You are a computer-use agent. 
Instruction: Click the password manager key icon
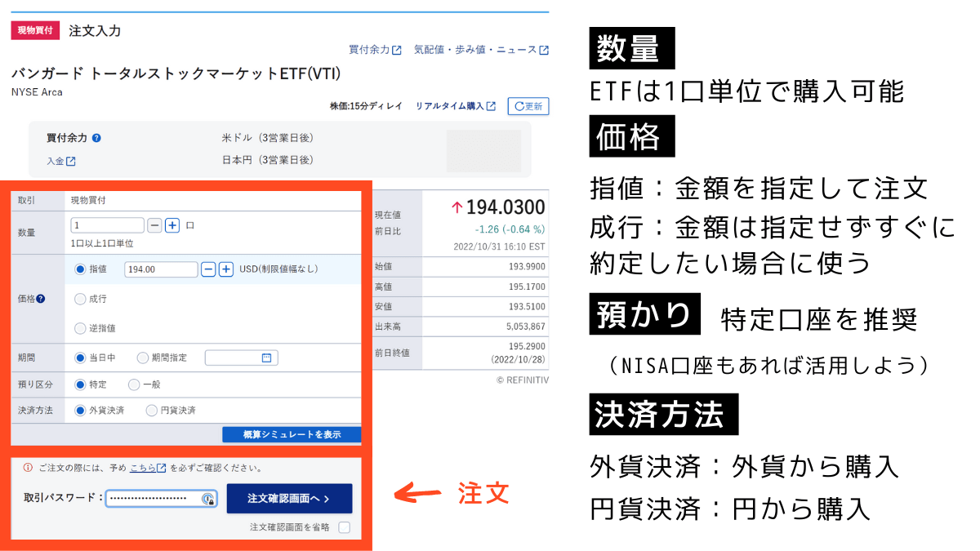click(x=208, y=499)
